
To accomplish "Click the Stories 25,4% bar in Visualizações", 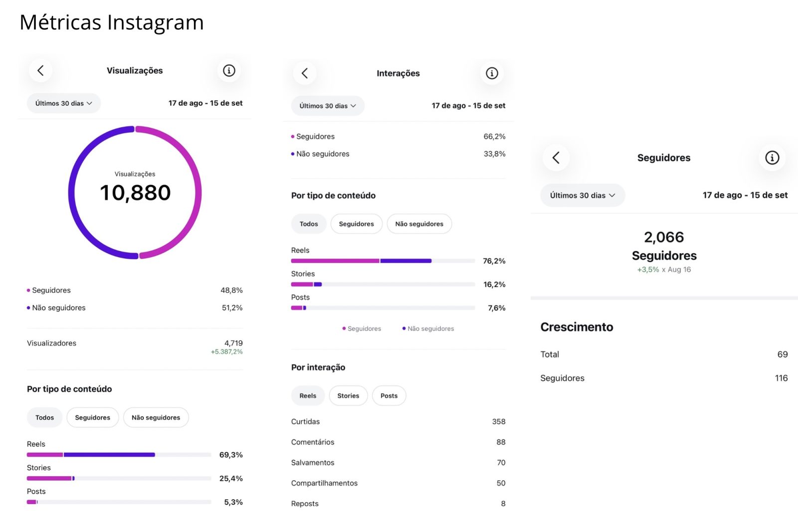I will tap(119, 478).
